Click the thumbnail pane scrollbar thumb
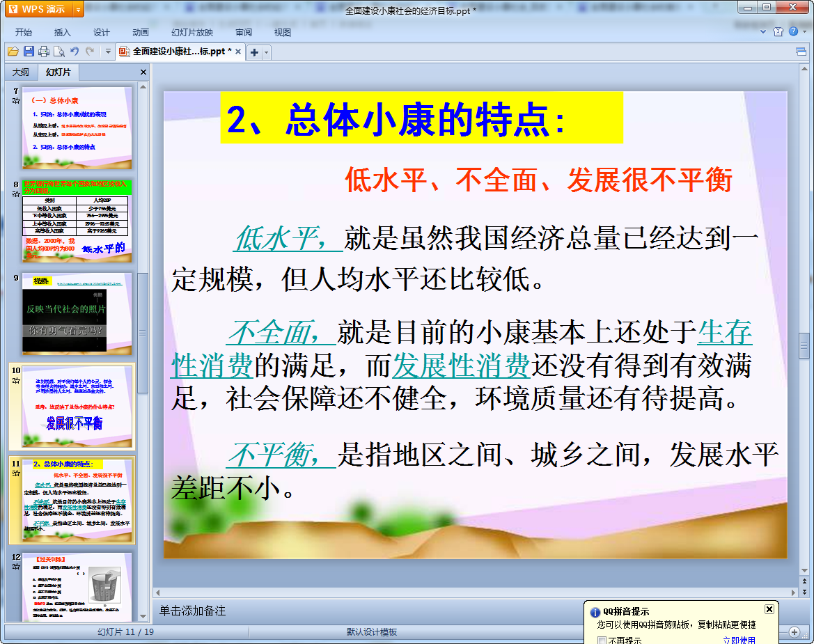 143,333
